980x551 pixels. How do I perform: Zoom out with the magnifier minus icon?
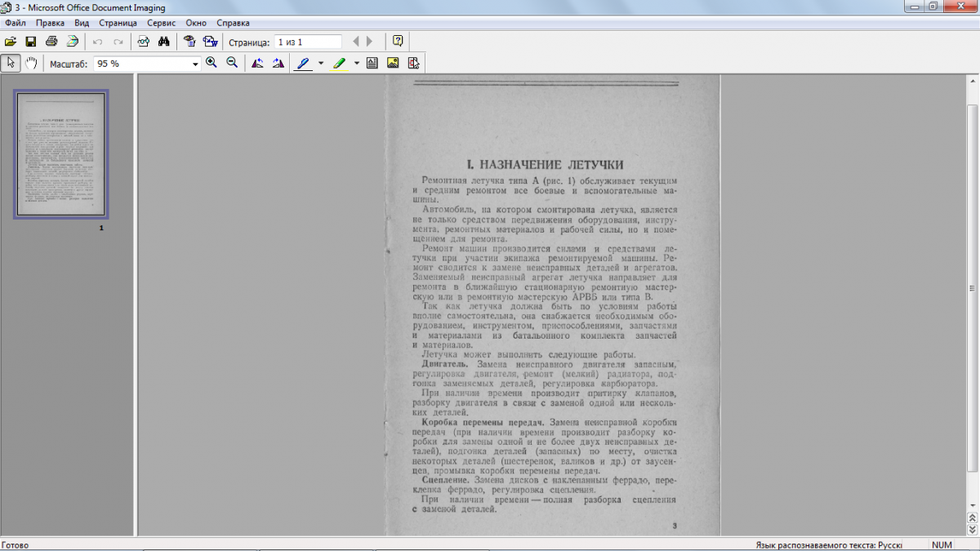[232, 63]
